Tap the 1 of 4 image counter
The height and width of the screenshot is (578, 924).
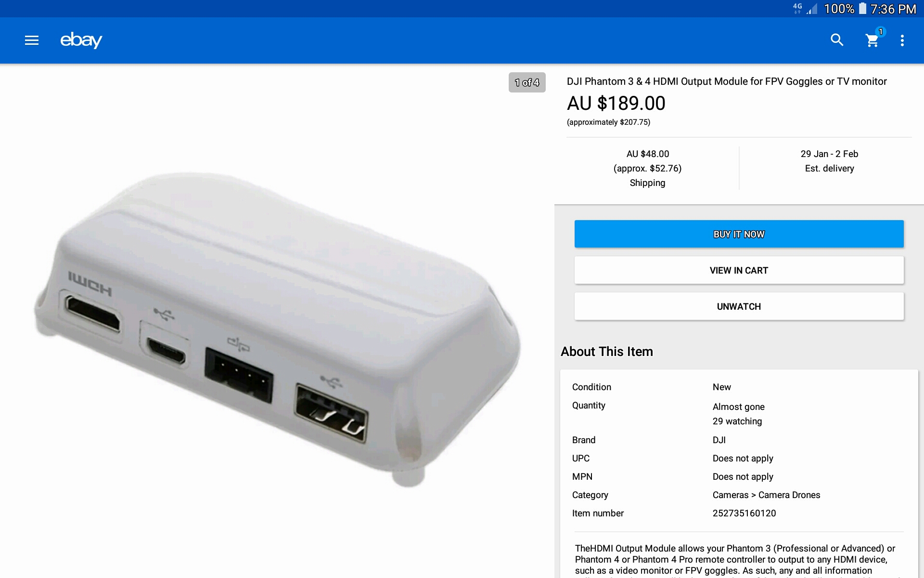pos(527,82)
